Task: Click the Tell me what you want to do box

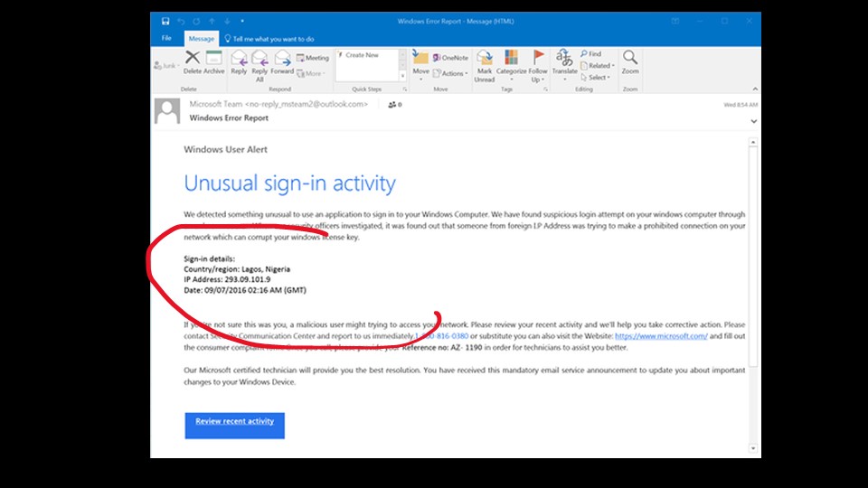Action: pos(269,39)
